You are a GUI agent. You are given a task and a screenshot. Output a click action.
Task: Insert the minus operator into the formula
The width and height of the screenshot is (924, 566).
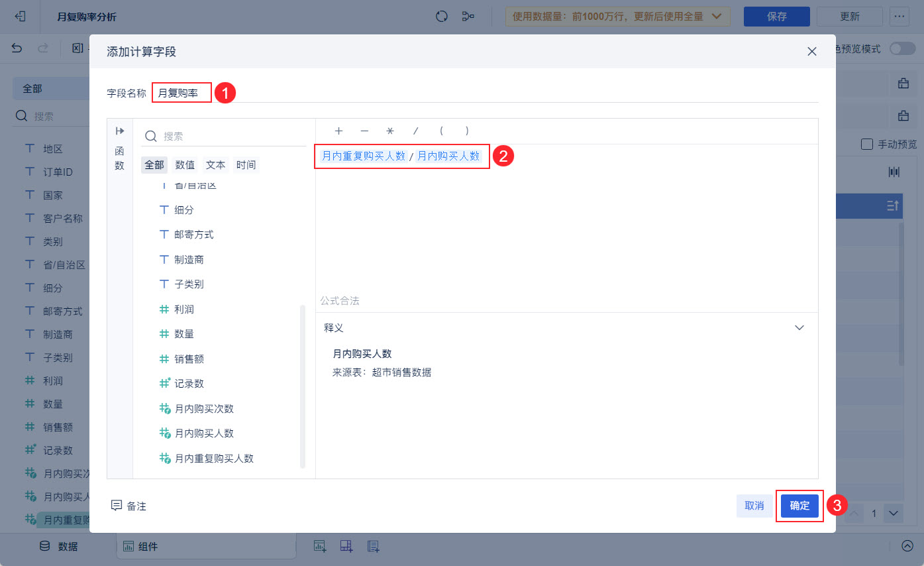tap(364, 131)
